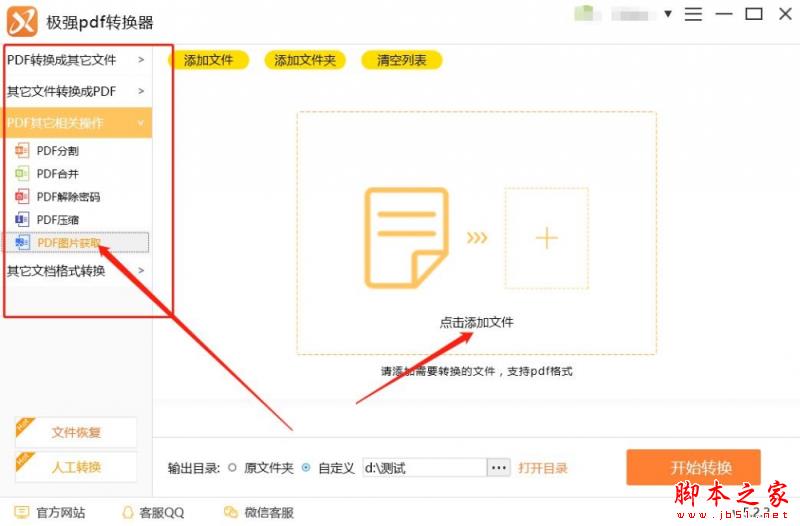Click 点击添加文件 text in drop area
Image resolution: width=800 pixels, height=526 pixels.
[x=477, y=322]
